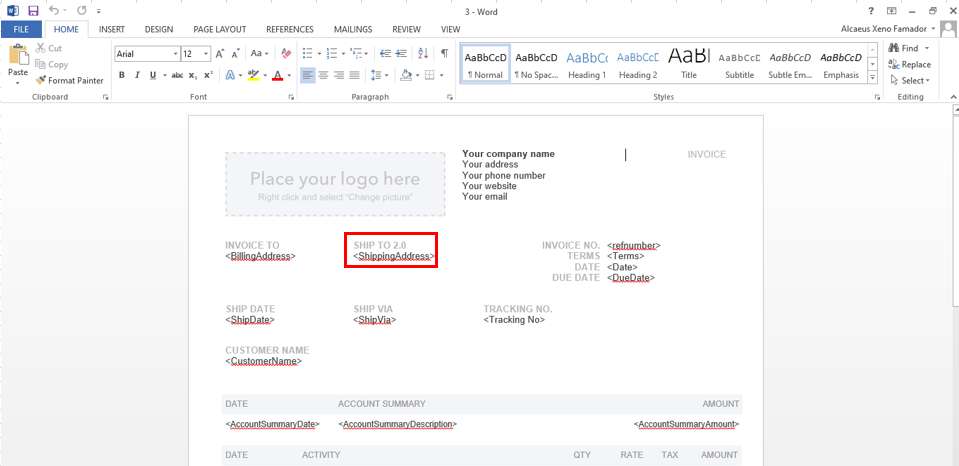Open the text highlight color dropdown arrow
This screenshot has width=959, height=466.
pyautogui.click(x=265, y=76)
